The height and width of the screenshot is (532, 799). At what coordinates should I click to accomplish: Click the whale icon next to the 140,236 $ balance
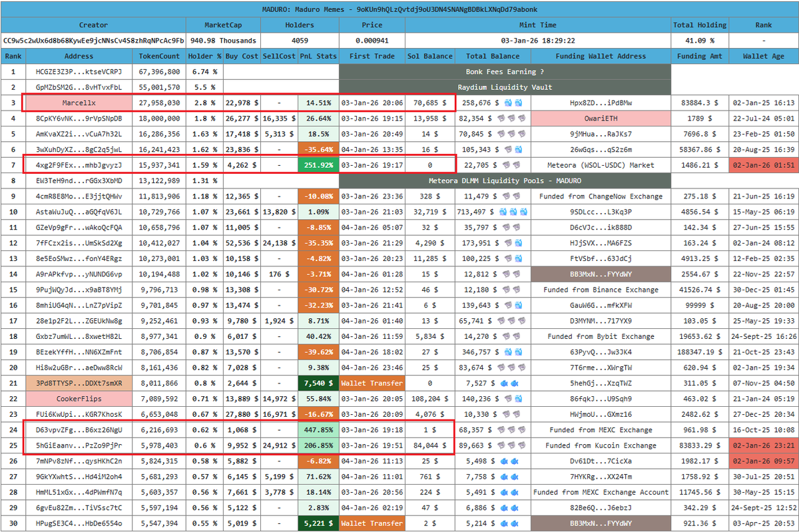tap(519, 398)
